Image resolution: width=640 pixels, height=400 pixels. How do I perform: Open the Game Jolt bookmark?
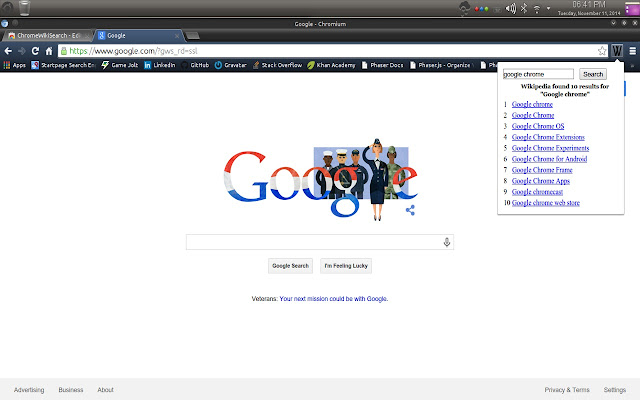[120, 65]
